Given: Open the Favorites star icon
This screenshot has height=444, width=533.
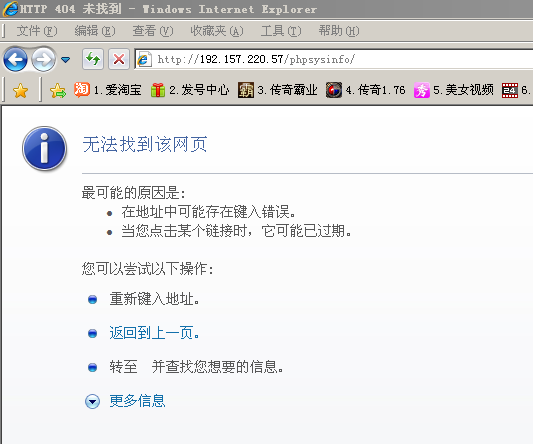Looking at the screenshot, I should point(20,90).
